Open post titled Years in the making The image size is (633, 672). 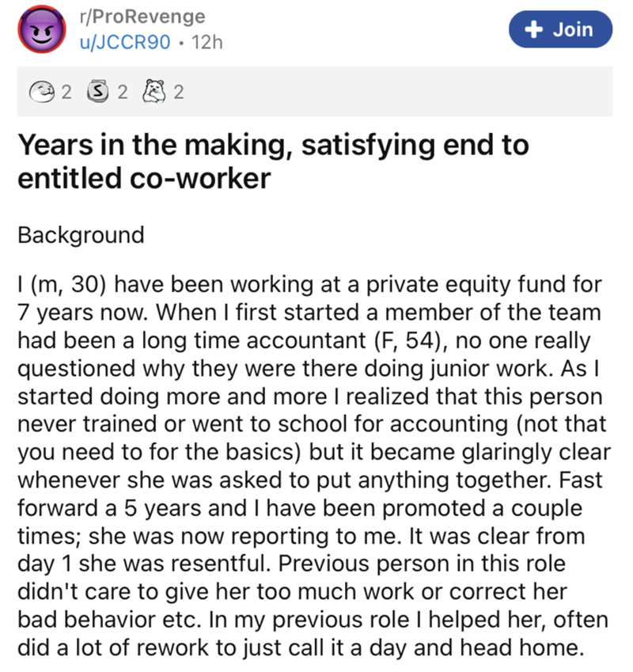pyautogui.click(x=273, y=161)
